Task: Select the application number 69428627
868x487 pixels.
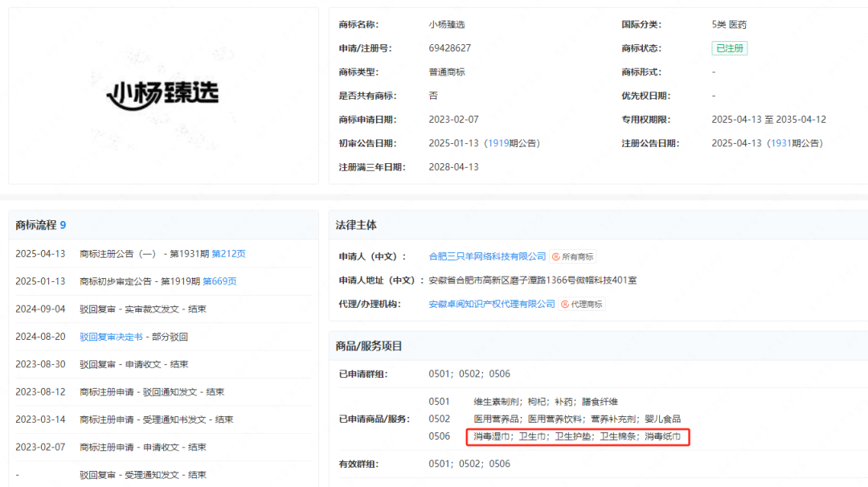Action: [449, 48]
